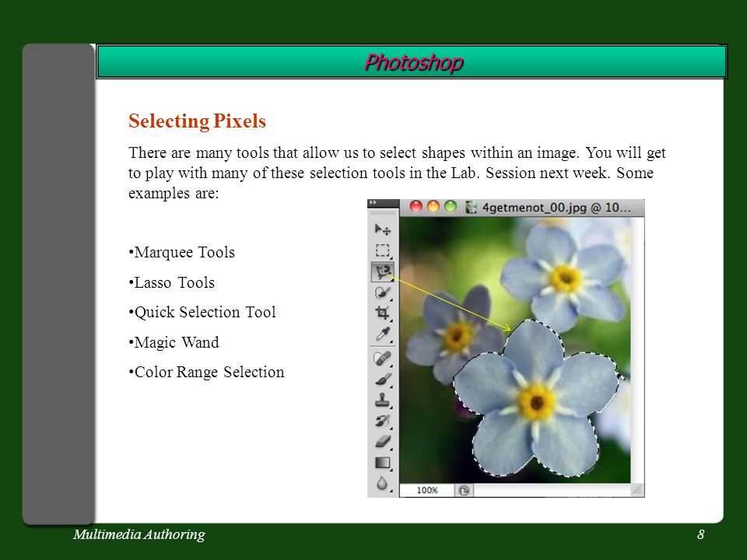Select the Quick Selection brush tool
747x560 pixels.
click(x=383, y=292)
